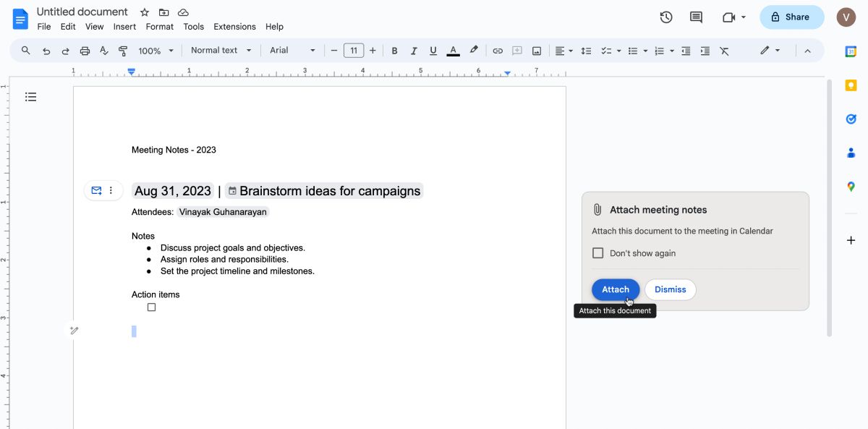Enable the Don't show again checkbox
The width and height of the screenshot is (868, 429).
598,252
